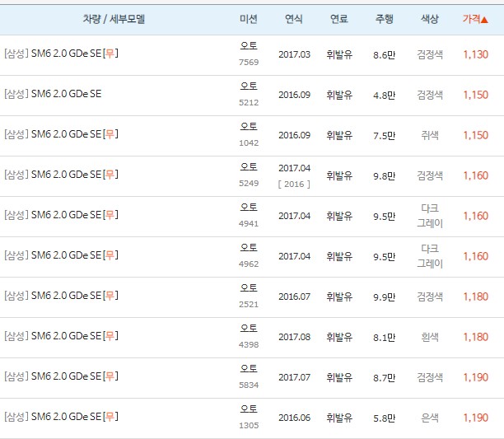Click the mileage value 7.5만
The image size is (504, 439).
[x=384, y=136]
